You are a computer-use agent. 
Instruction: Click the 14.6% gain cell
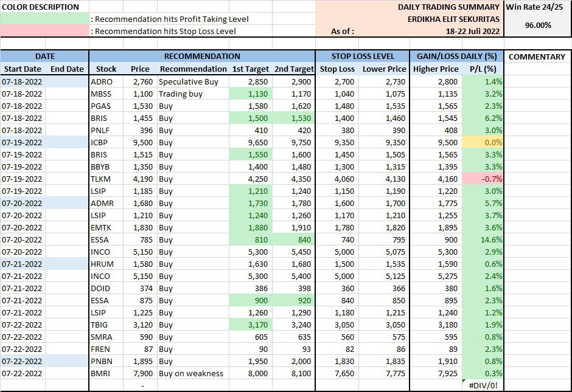[483, 239]
